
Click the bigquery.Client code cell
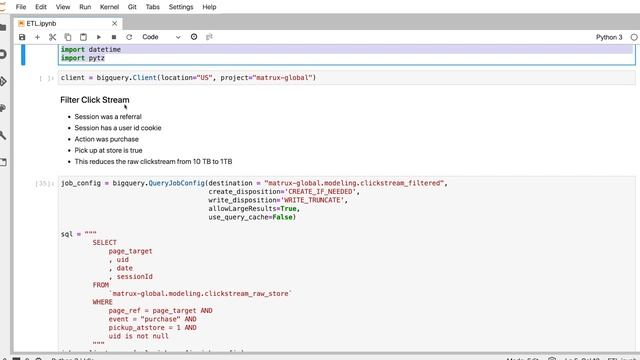[x=347, y=78]
